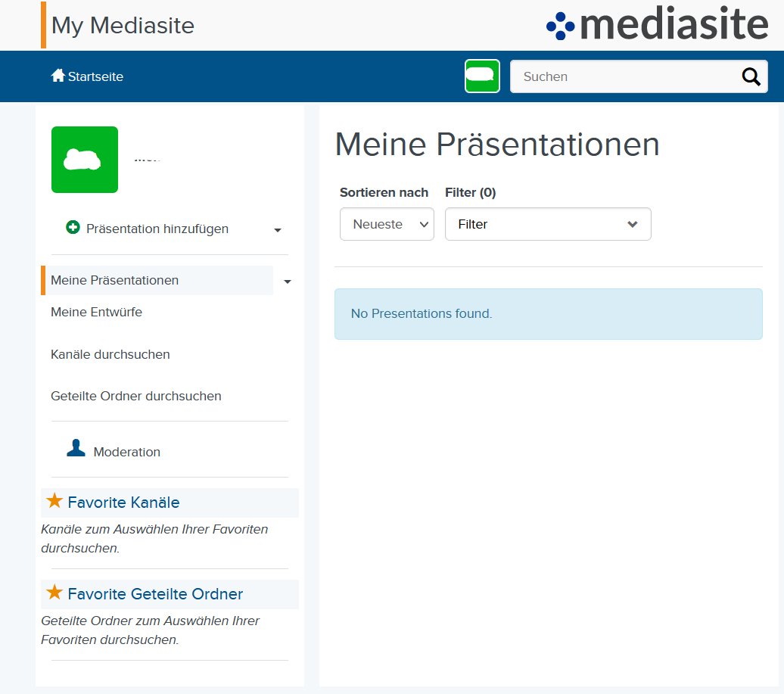Image resolution: width=784 pixels, height=694 pixels.
Task: Click the mediasite logo
Action: click(656, 25)
